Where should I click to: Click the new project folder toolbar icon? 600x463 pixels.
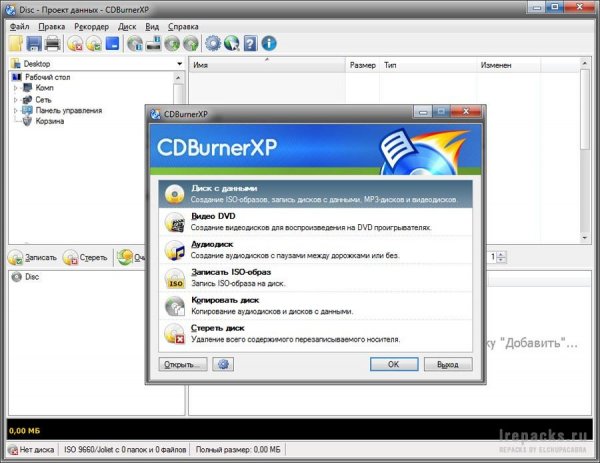[x=16, y=44]
